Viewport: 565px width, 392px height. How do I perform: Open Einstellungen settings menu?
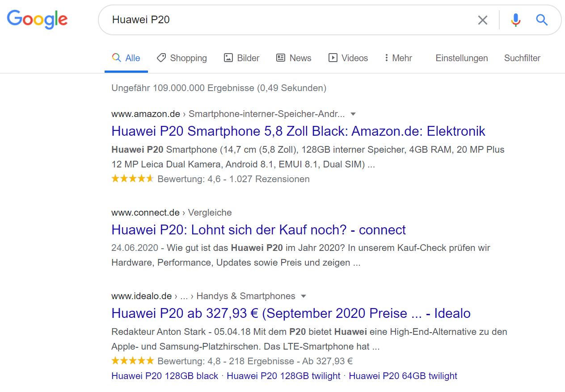pyautogui.click(x=462, y=58)
